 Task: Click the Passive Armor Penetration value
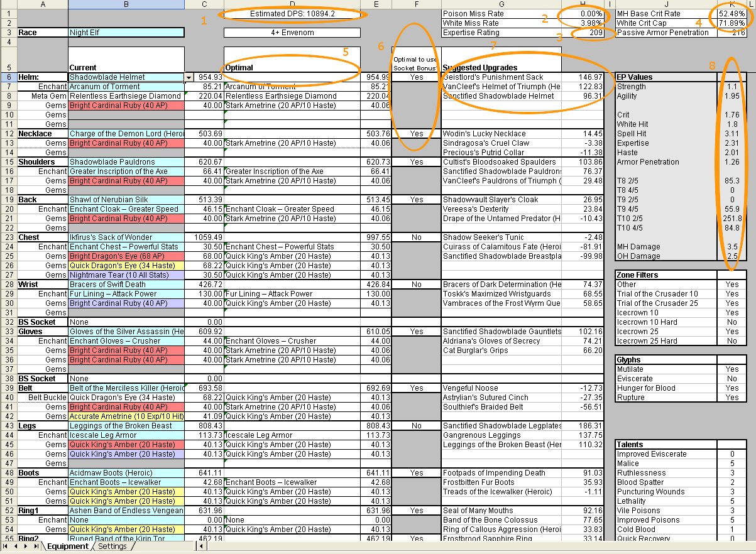pyautogui.click(x=731, y=33)
